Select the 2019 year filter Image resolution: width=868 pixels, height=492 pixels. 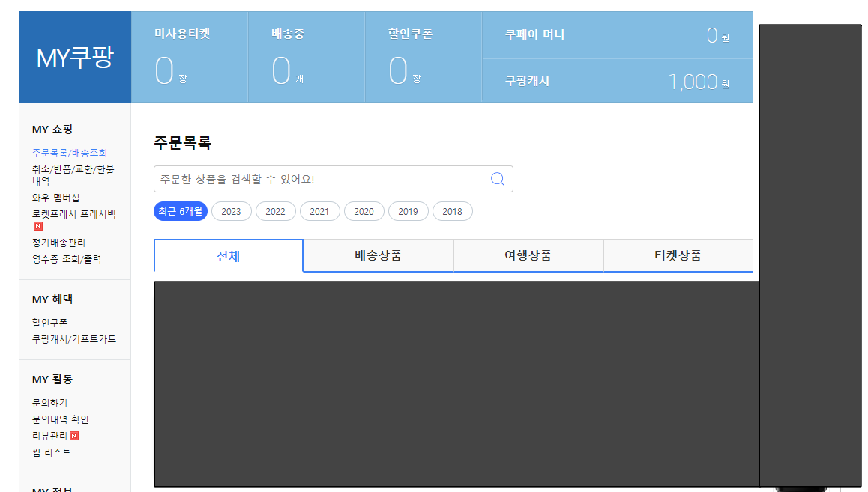point(408,211)
